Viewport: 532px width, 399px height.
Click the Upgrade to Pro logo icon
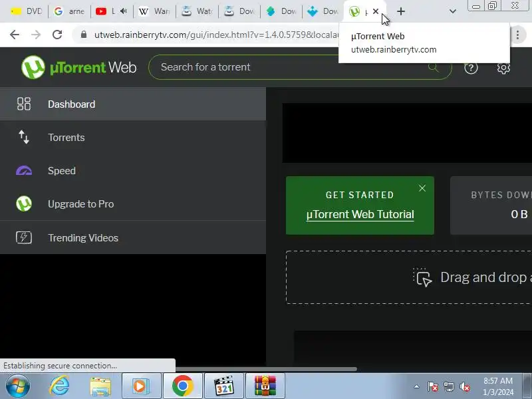click(24, 203)
